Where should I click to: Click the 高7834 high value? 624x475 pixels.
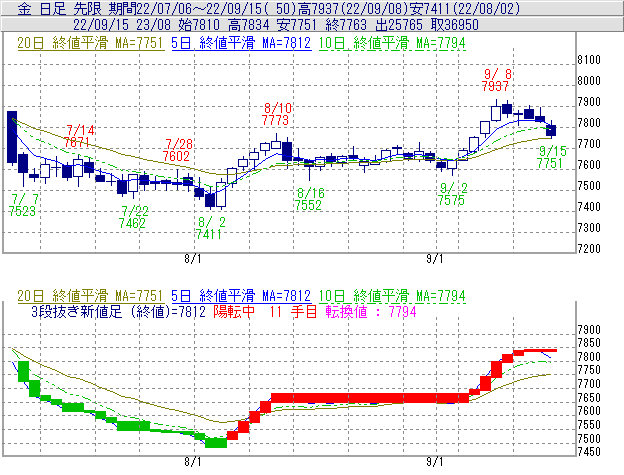tap(248, 25)
